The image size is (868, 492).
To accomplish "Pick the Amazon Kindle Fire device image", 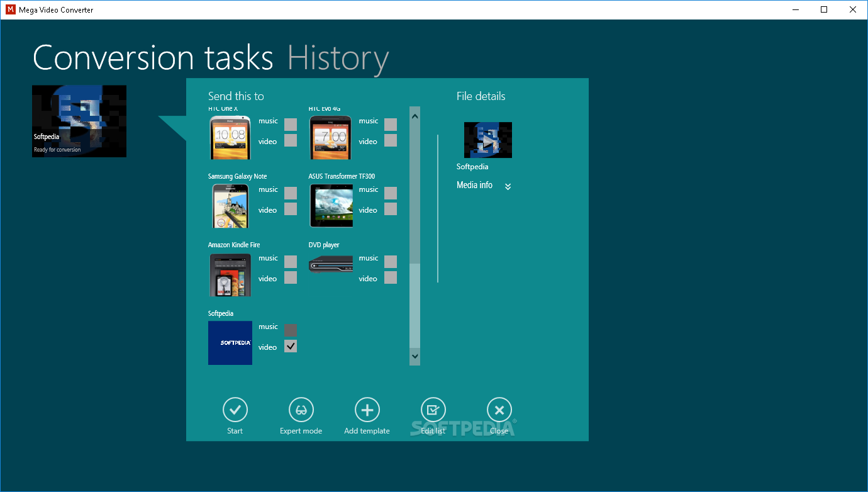I will 230,274.
